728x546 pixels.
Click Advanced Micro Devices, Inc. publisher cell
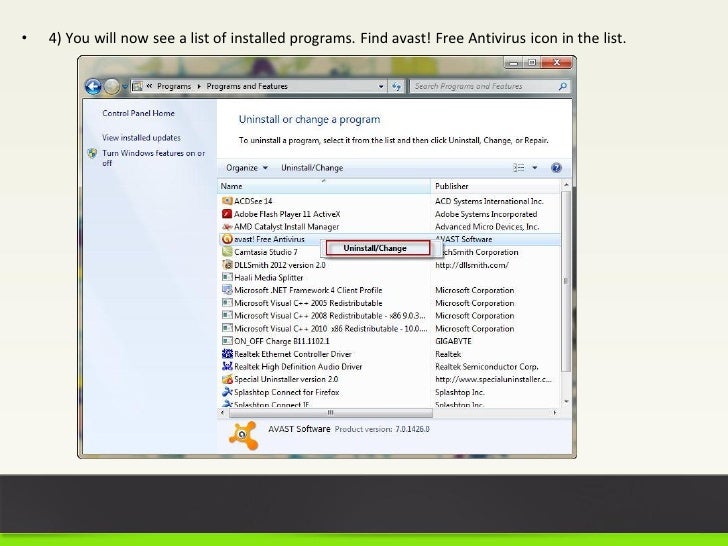coord(487,227)
